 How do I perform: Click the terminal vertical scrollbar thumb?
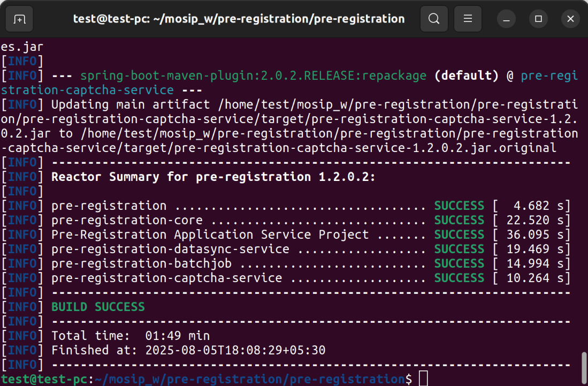[x=584, y=366]
